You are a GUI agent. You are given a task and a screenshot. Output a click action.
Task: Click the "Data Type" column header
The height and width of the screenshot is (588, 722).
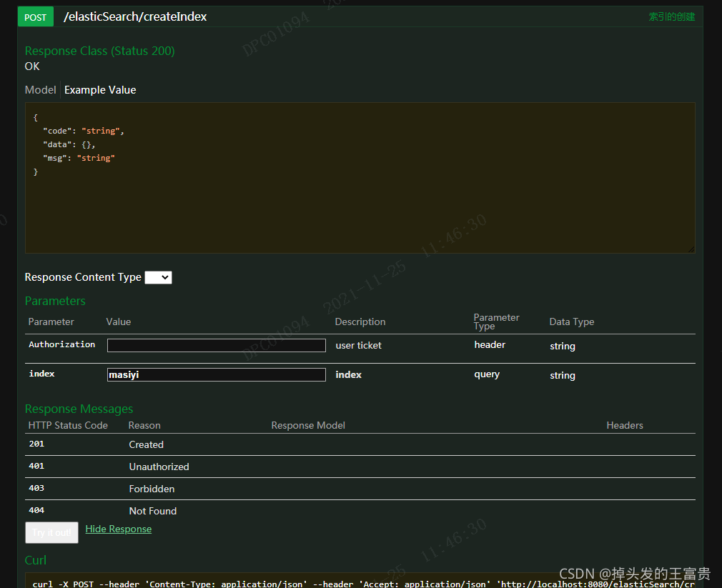[x=571, y=322]
